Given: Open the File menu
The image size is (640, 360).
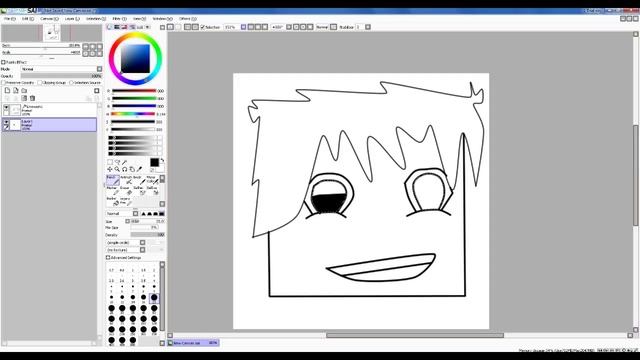Looking at the screenshot, I should [x=10, y=19].
